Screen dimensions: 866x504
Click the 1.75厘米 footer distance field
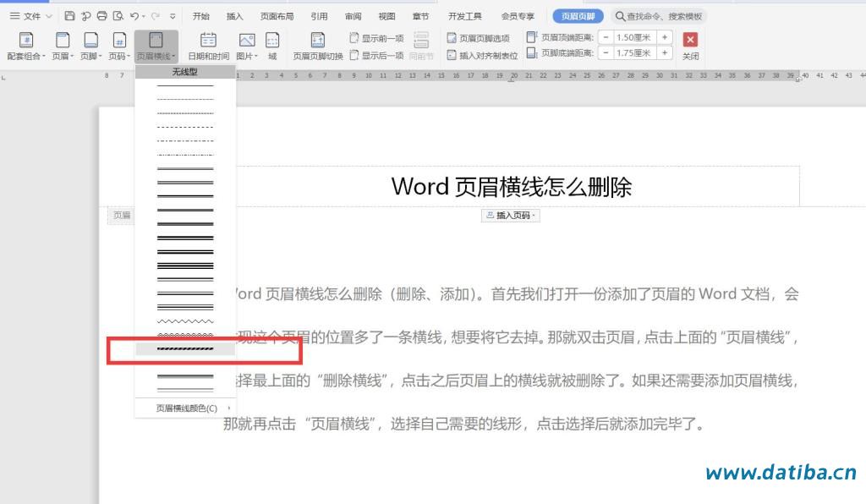point(635,53)
